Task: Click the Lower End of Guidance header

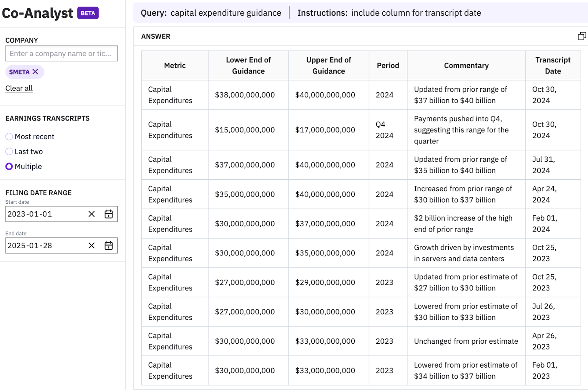Action: (x=248, y=65)
